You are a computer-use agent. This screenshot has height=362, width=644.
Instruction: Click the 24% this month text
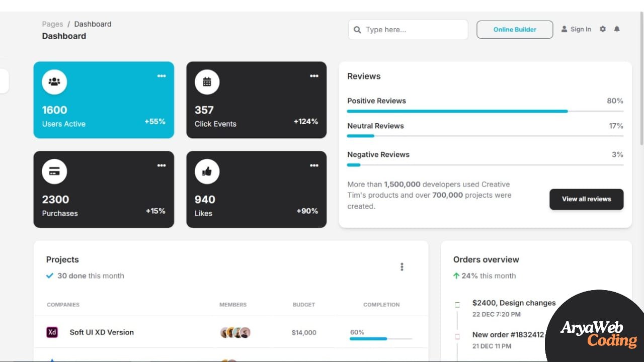click(489, 276)
